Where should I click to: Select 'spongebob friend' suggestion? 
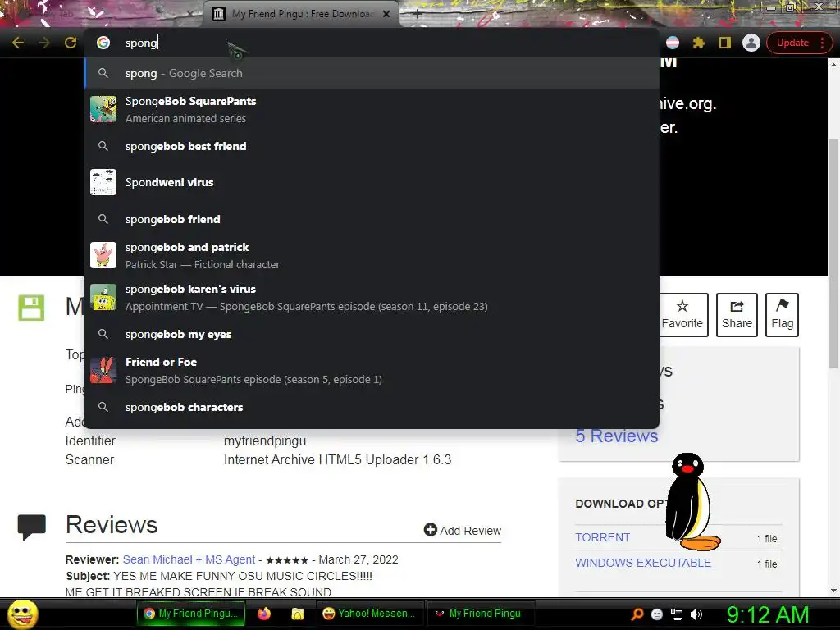pos(372,219)
